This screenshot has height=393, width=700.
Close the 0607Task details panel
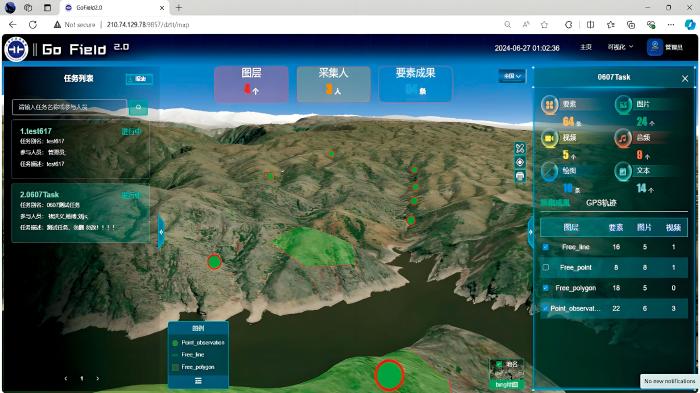685,79
